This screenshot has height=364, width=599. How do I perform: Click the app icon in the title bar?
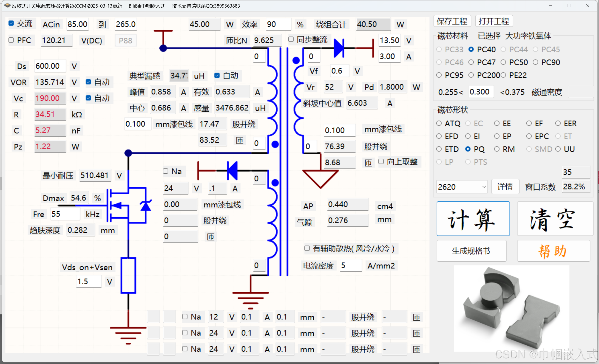coord(7,5)
